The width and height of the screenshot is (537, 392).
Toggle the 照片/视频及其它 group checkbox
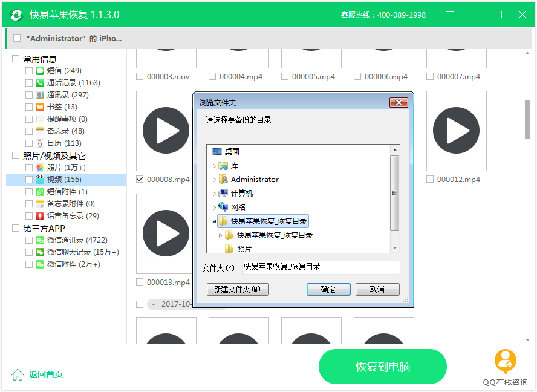click(15, 155)
